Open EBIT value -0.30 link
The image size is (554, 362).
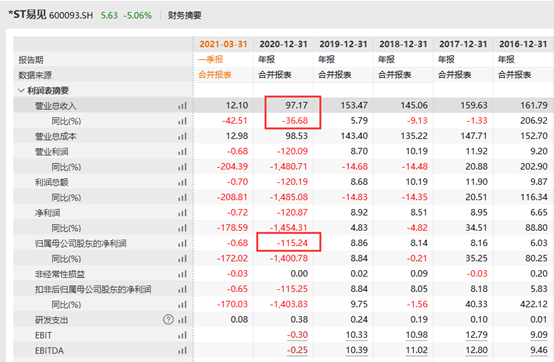click(x=297, y=335)
